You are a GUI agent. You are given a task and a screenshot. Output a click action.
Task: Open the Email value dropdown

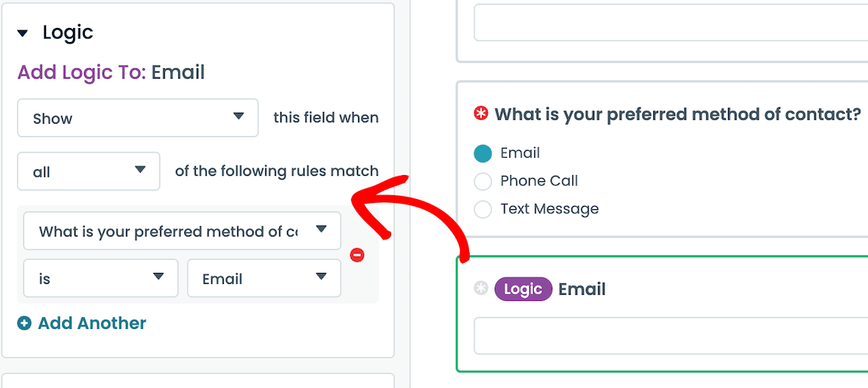tap(264, 278)
